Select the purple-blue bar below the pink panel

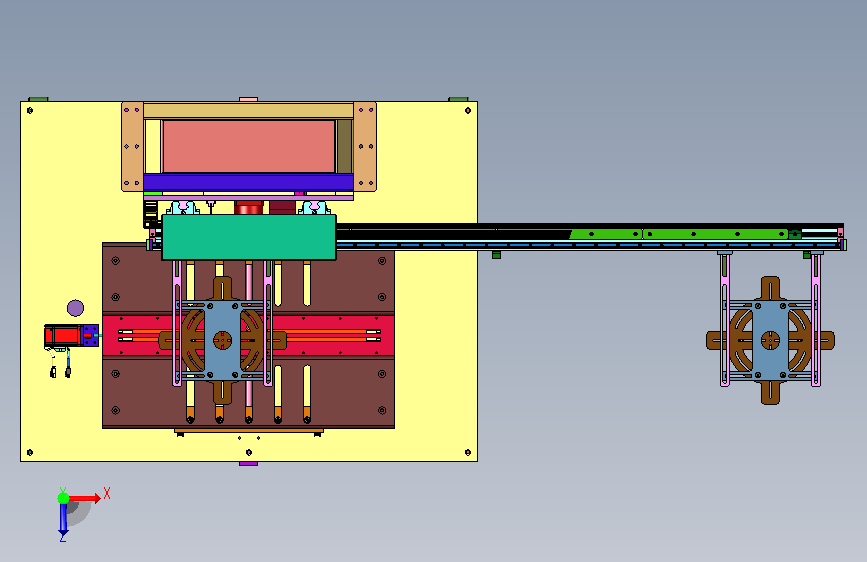(x=248, y=182)
